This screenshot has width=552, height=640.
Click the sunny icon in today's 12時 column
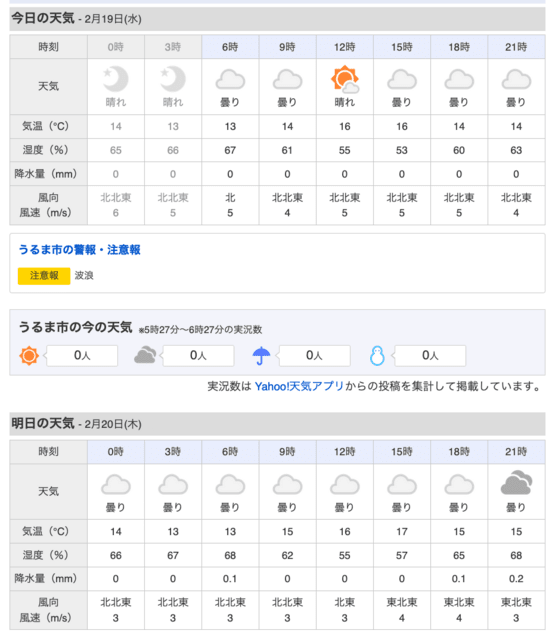pyautogui.click(x=345, y=79)
